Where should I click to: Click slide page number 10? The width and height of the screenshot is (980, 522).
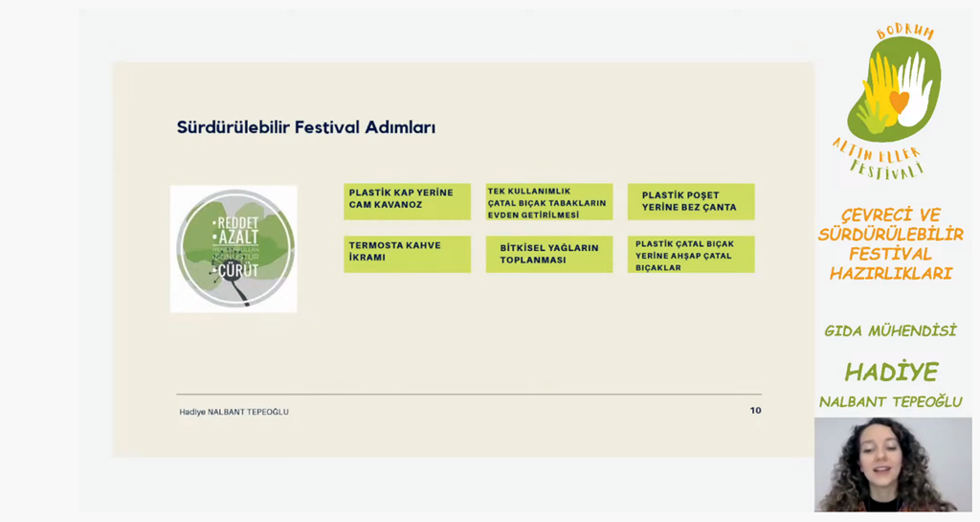pos(756,411)
